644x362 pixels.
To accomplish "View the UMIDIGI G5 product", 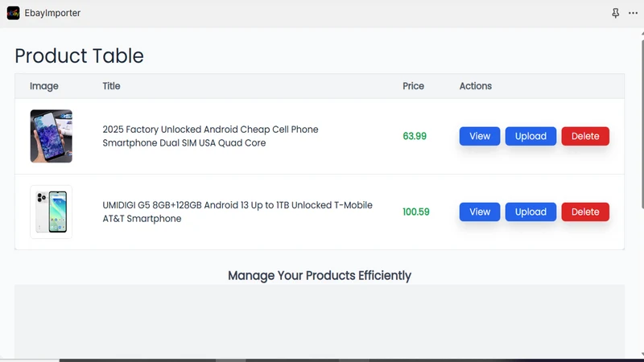I will (480, 212).
